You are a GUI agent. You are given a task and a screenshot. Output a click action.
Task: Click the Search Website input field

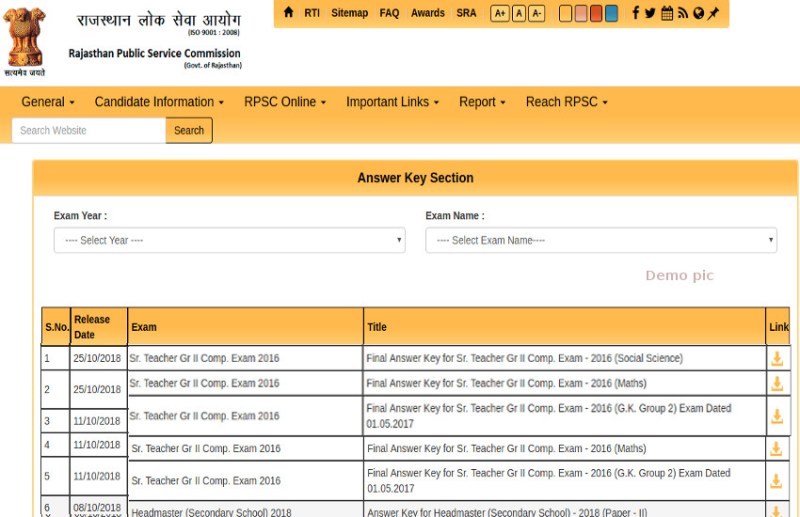click(88, 130)
